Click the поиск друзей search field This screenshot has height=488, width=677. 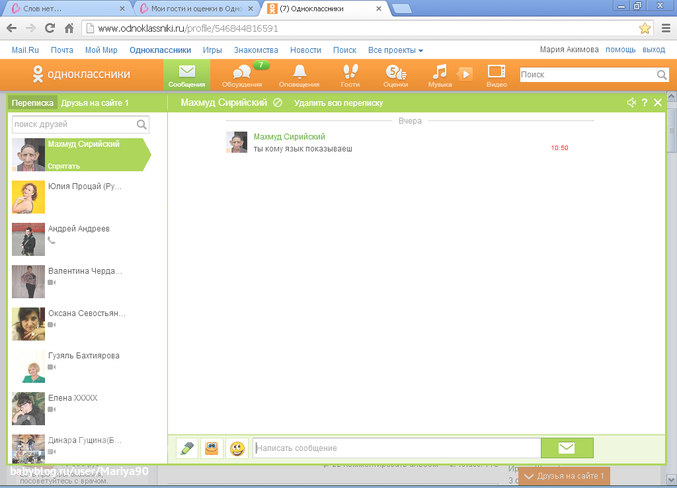[x=73, y=125]
